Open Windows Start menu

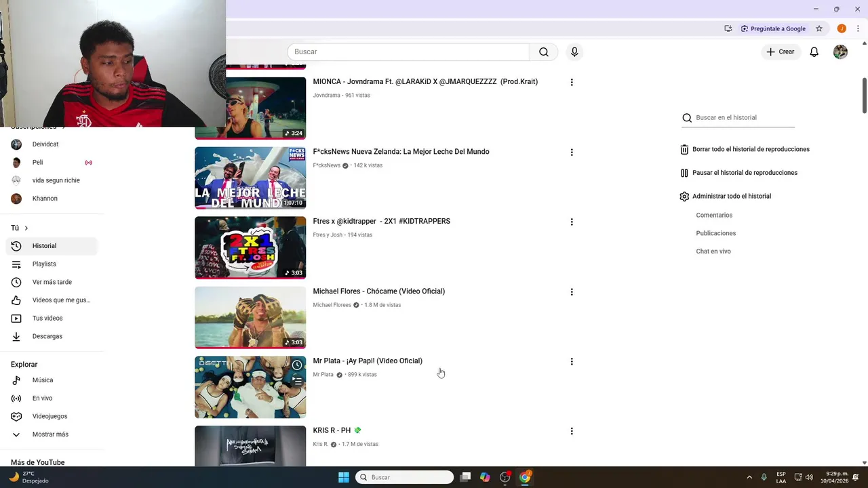coord(344,477)
